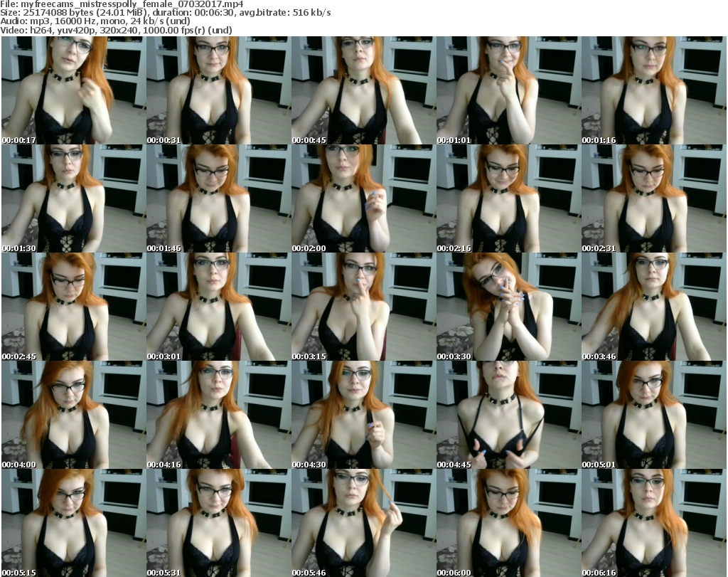Select the thumbnail stamped 00:05:46
Viewport: 728px width, 577px height.
pos(363,523)
